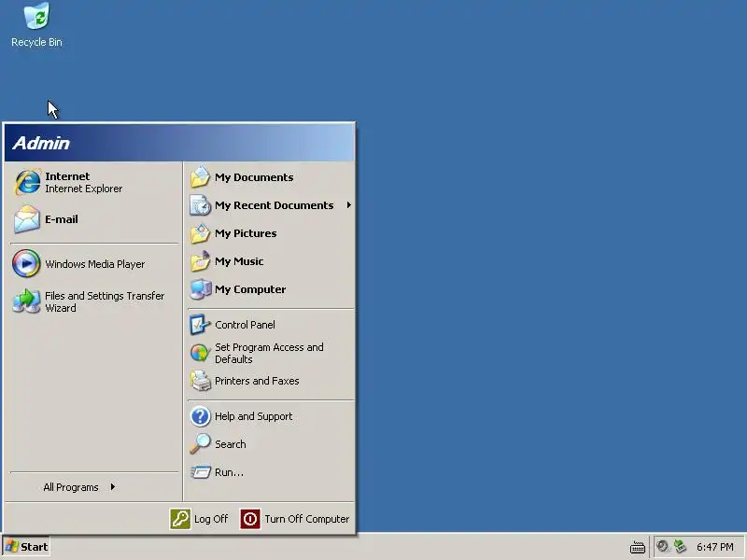
Task: Select the My Documents menu entry text
Action: coord(254,177)
